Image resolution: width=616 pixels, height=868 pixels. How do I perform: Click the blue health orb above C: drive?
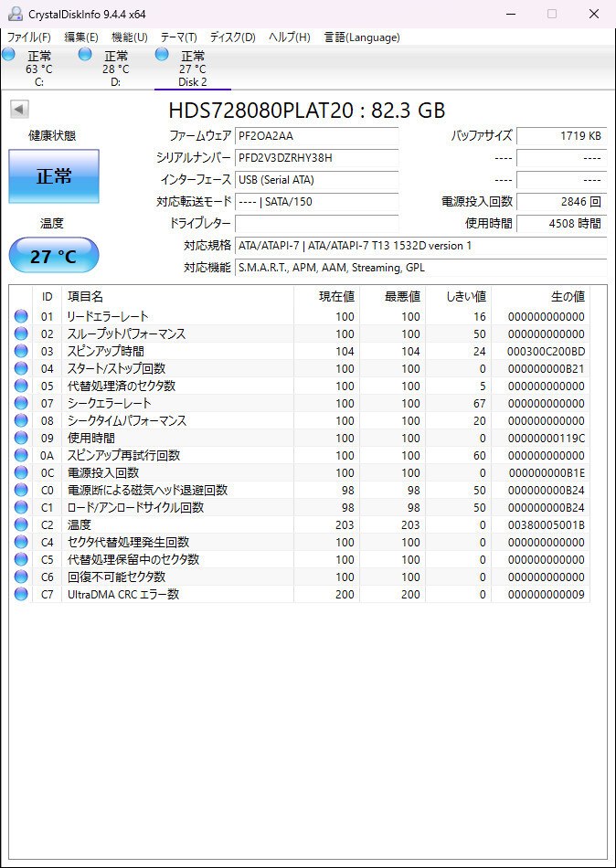[8, 54]
